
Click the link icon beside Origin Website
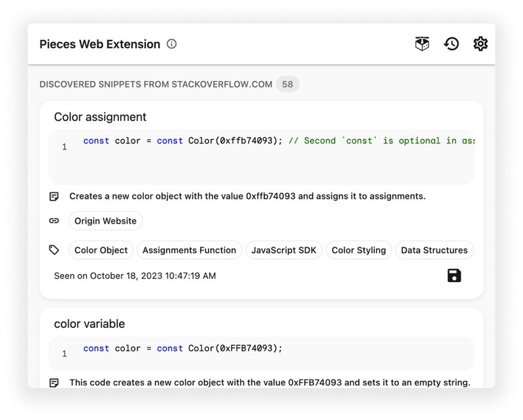(x=55, y=220)
